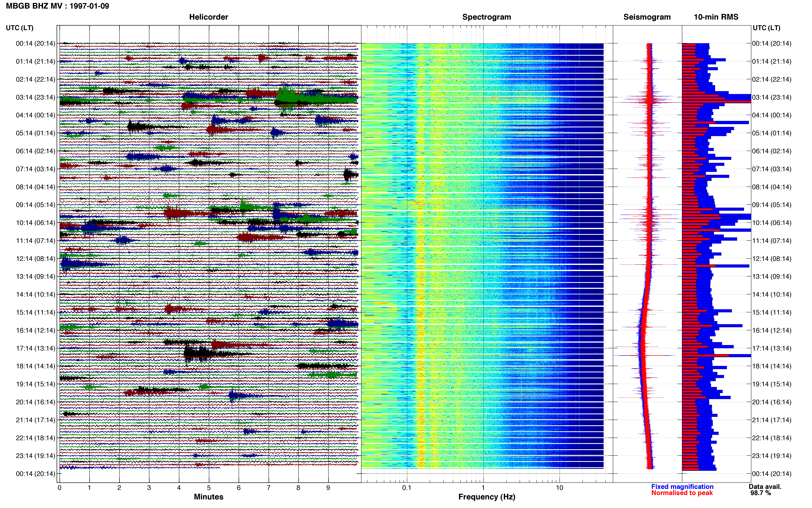The width and height of the screenshot is (812, 508).
Task: Click the 10 tick on the Frequency axis
Action: pos(559,488)
